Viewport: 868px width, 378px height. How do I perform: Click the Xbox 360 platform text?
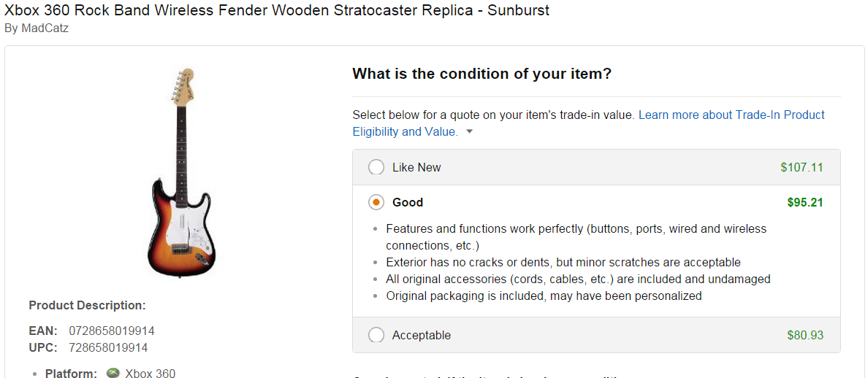(150, 373)
